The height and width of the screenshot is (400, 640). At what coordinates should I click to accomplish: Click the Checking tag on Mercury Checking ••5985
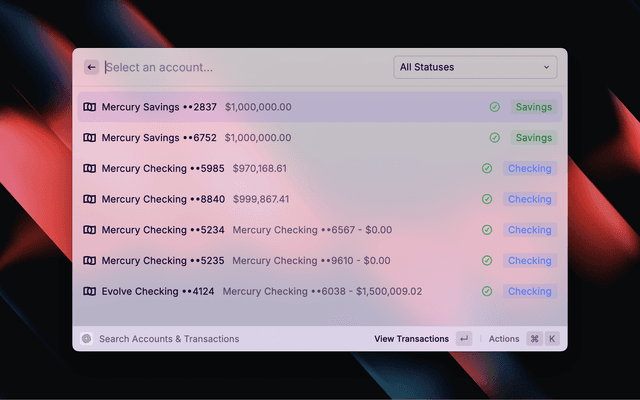pyautogui.click(x=529, y=169)
